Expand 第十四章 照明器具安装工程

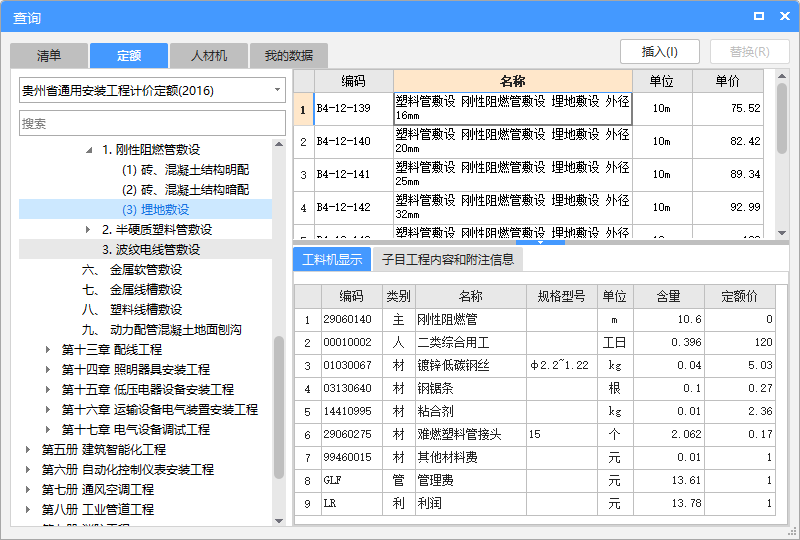pos(48,370)
